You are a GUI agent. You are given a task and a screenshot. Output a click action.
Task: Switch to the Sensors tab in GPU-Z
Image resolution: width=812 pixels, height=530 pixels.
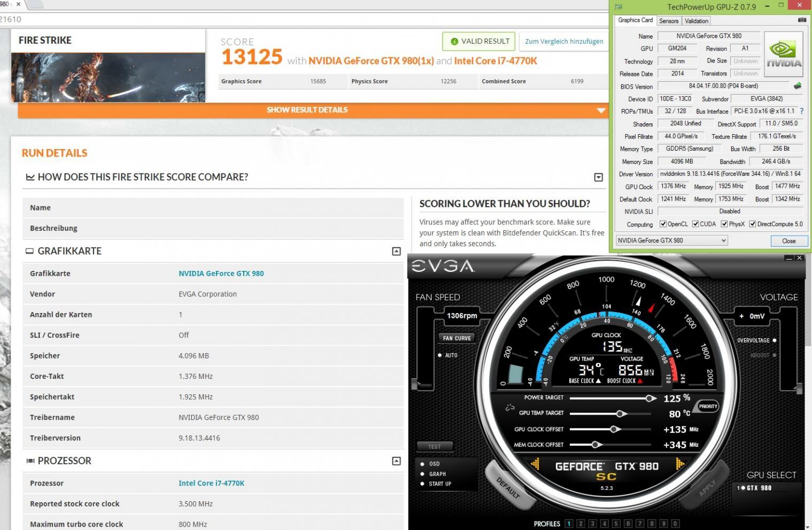point(669,21)
